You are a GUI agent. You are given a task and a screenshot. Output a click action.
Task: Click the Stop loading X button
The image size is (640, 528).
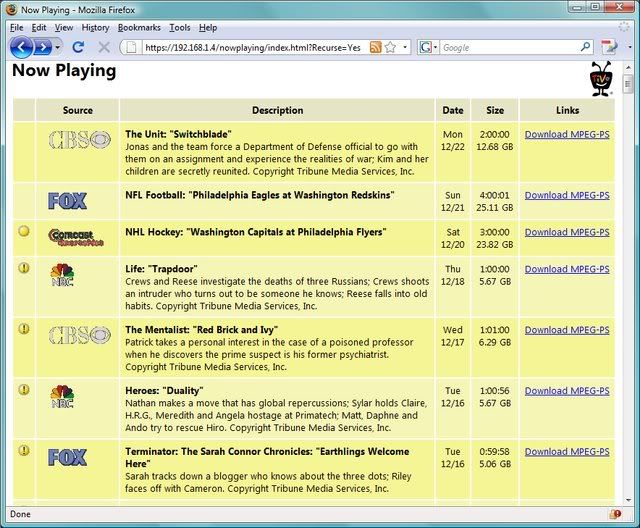[104, 47]
